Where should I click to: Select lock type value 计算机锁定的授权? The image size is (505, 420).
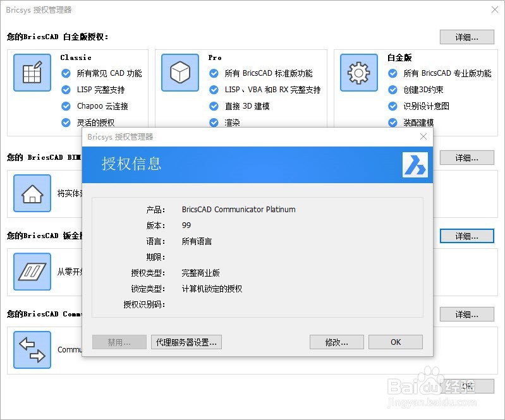pos(212,289)
